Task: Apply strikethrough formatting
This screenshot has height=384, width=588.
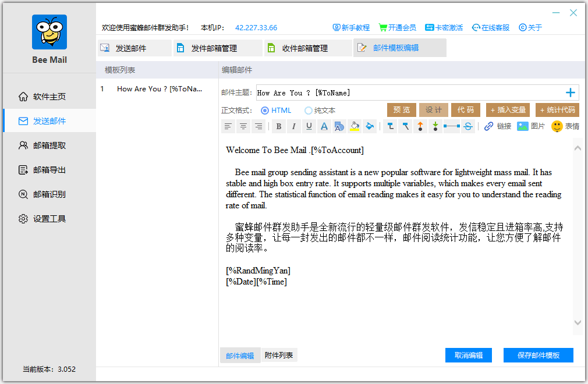Action: (468, 126)
